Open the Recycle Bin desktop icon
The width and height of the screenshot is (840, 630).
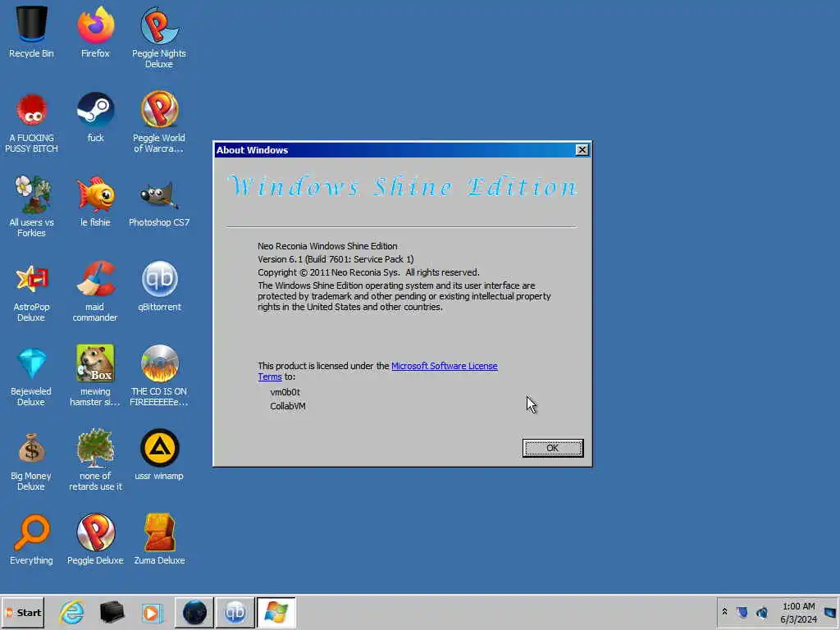[x=32, y=32]
